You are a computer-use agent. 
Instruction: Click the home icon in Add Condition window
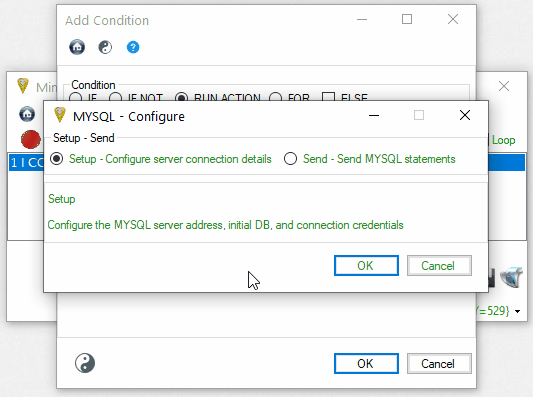77,47
